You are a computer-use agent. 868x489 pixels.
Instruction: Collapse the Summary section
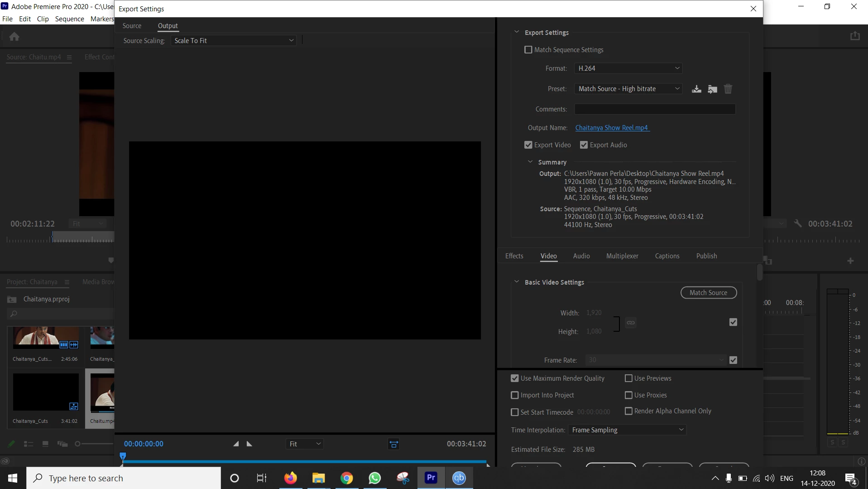pyautogui.click(x=530, y=162)
